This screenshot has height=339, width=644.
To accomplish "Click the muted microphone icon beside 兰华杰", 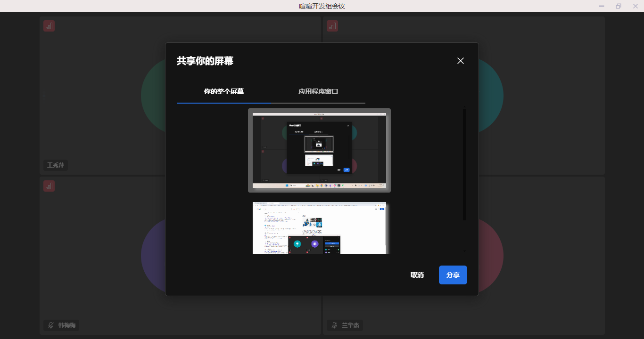I will pyautogui.click(x=334, y=325).
